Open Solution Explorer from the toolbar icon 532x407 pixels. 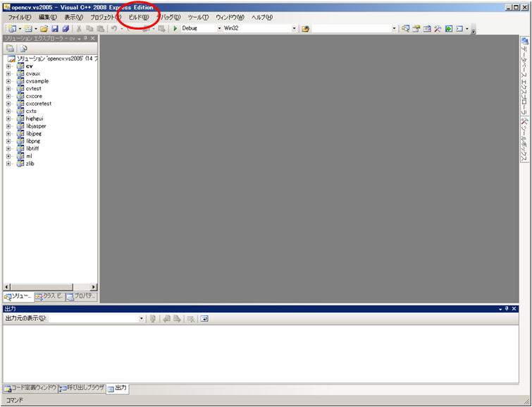point(405,29)
